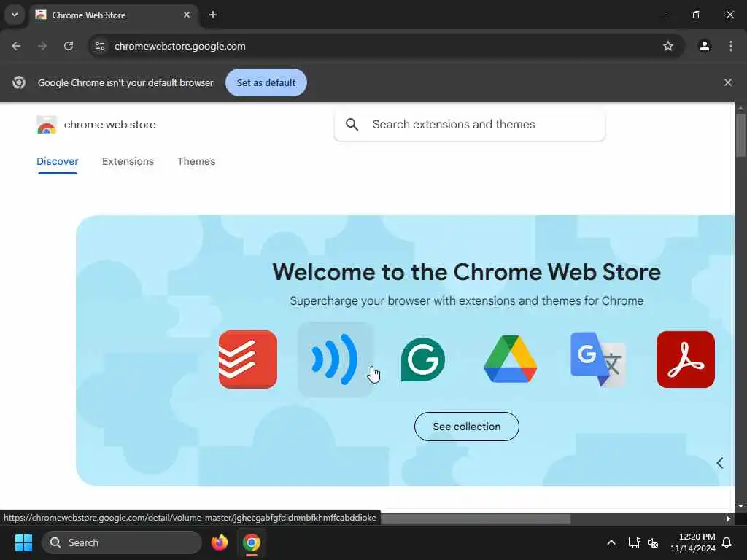Switch to the Extensions tab
The image size is (747, 560).
pyautogui.click(x=128, y=161)
